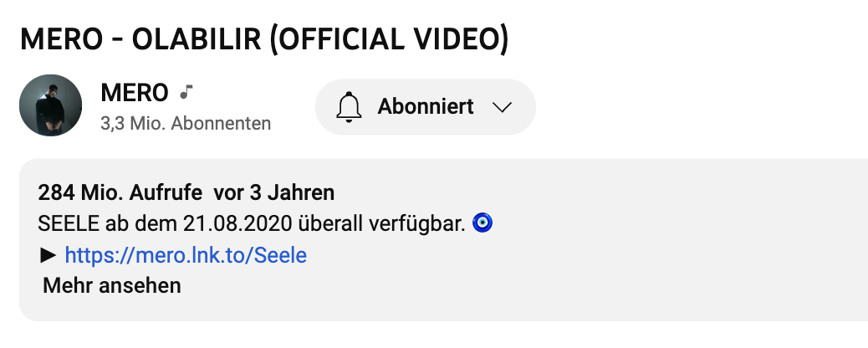The image size is (868, 348).
Task: Click the black play triangle before link
Action: [47, 255]
